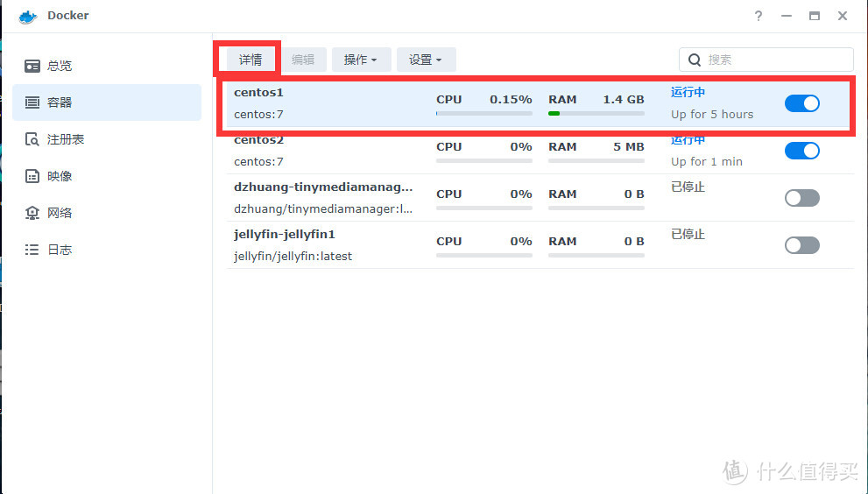
Task: Turn off the centos2 container switch
Action: pos(802,151)
